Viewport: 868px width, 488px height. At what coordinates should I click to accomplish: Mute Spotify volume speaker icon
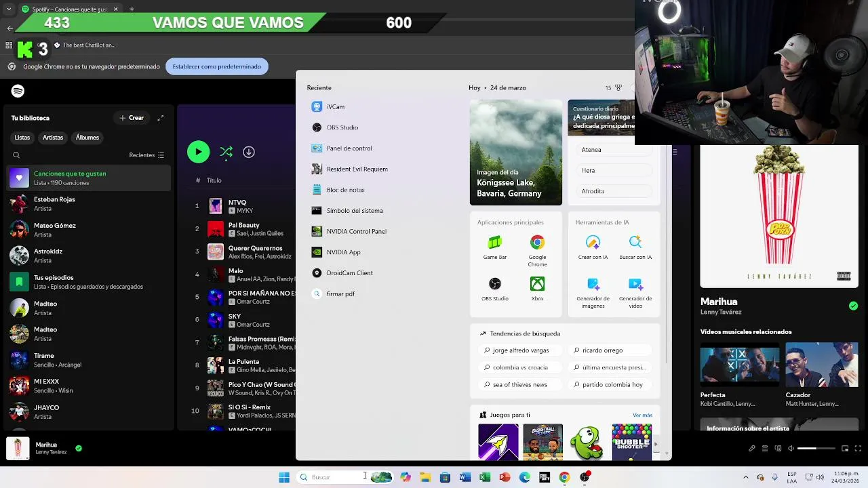coord(791,448)
